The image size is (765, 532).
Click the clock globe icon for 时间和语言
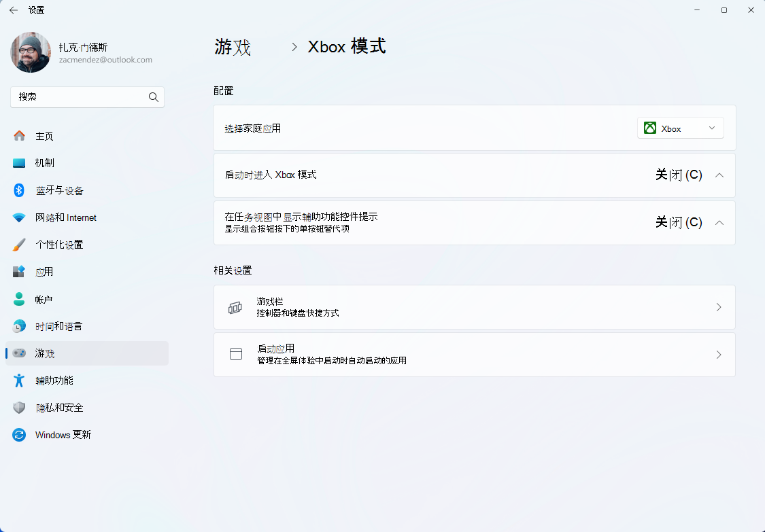[19, 326]
